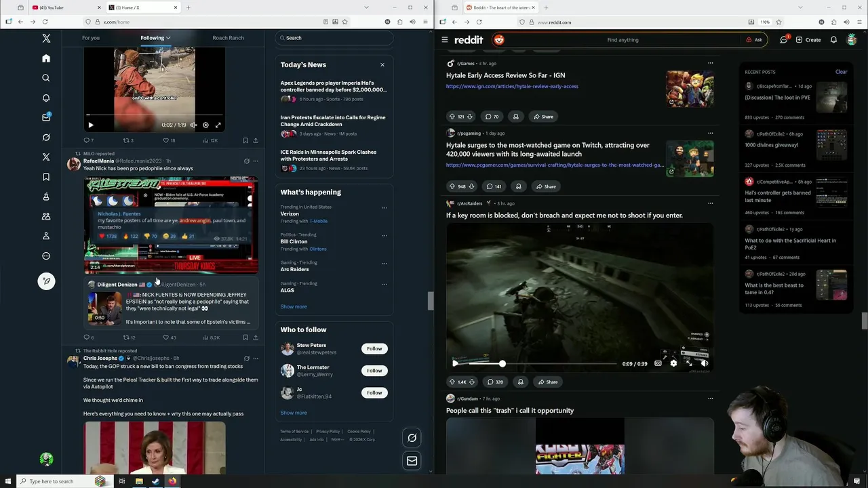Open More circle icon in X sidebar
Viewport: 868px width, 488px height.
click(x=46, y=256)
